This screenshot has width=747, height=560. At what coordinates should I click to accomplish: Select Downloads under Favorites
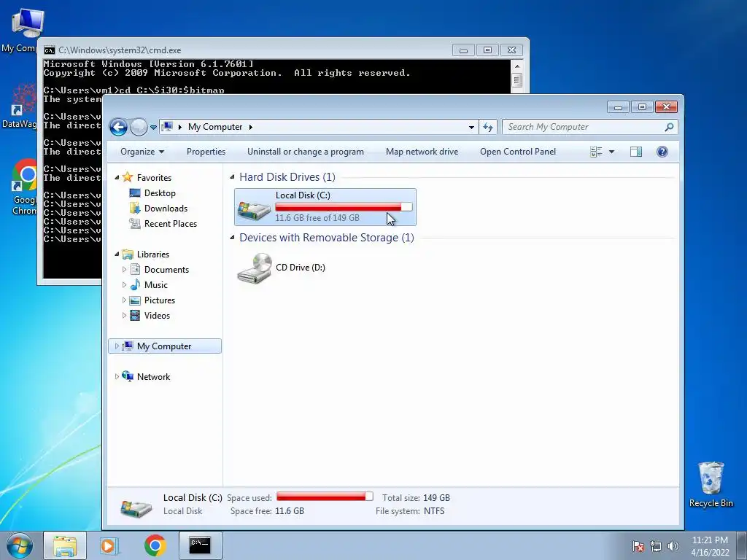coord(166,208)
